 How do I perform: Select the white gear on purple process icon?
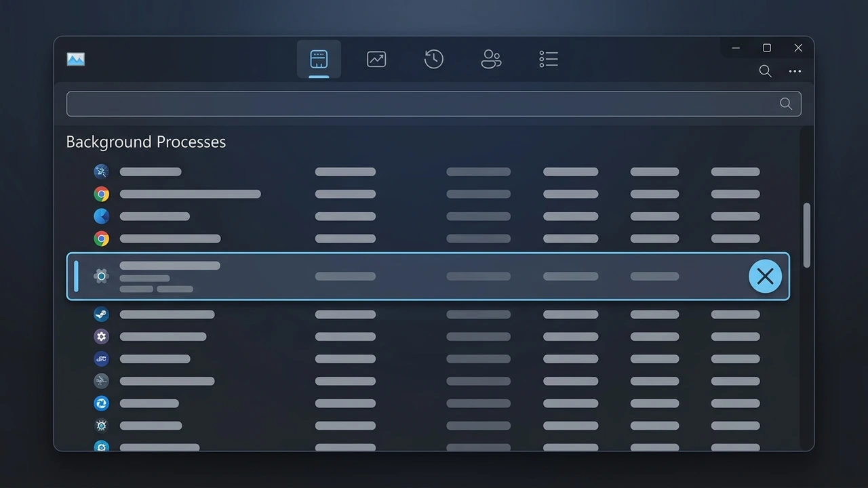click(x=101, y=336)
